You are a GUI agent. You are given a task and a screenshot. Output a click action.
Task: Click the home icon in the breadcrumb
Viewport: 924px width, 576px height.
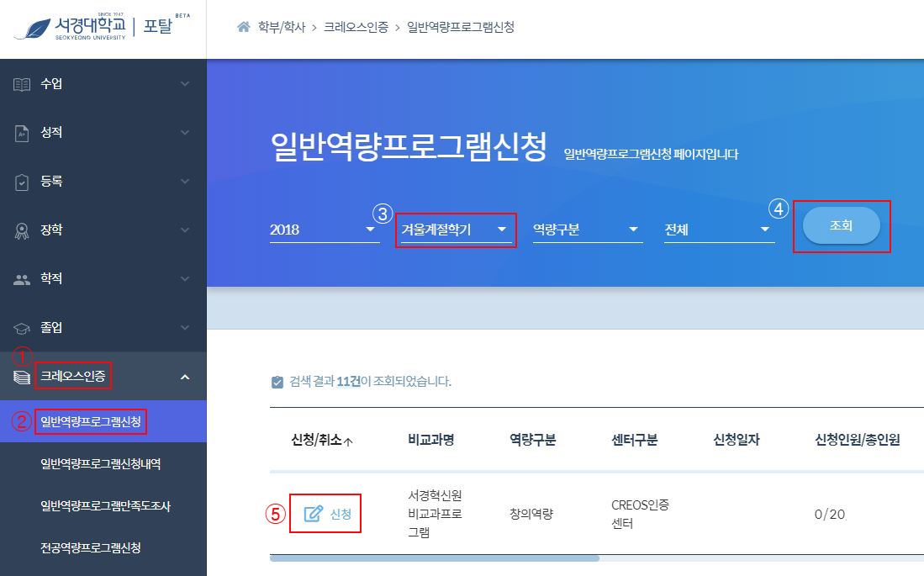[244, 27]
